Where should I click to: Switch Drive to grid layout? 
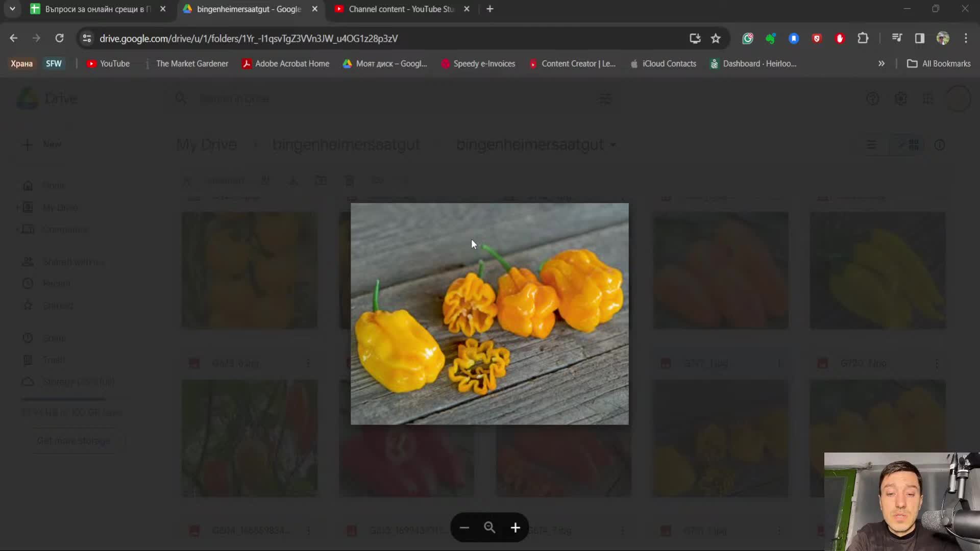click(x=909, y=145)
